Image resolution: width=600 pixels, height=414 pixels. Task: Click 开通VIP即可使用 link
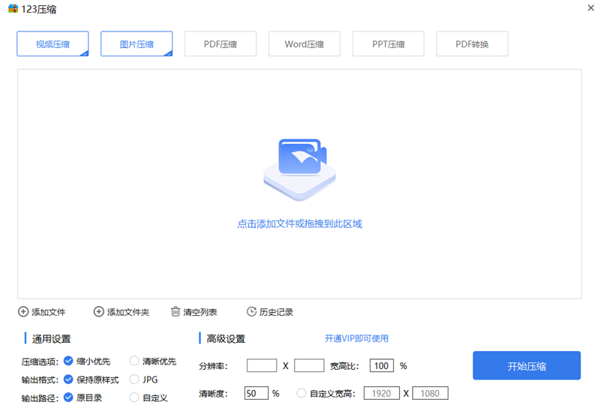pyautogui.click(x=356, y=339)
